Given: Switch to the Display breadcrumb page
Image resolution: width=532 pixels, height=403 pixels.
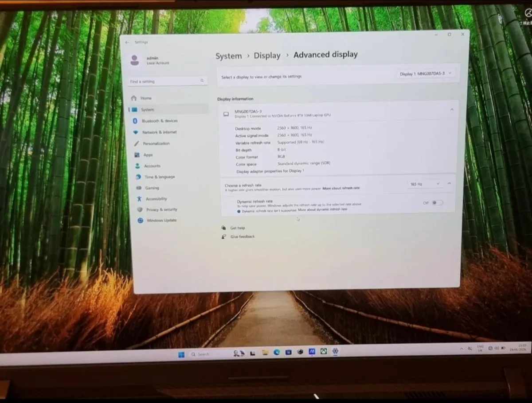Looking at the screenshot, I should coord(267,55).
